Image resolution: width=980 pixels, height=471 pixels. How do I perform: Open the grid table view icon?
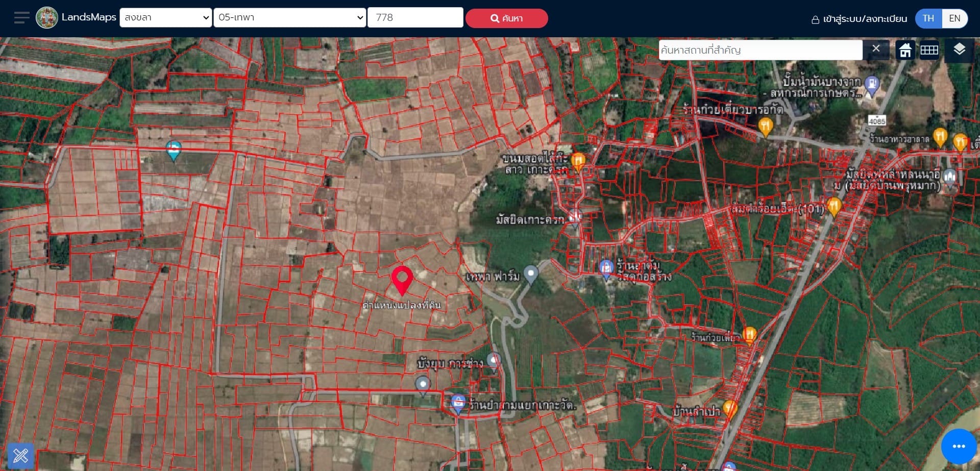pyautogui.click(x=929, y=50)
